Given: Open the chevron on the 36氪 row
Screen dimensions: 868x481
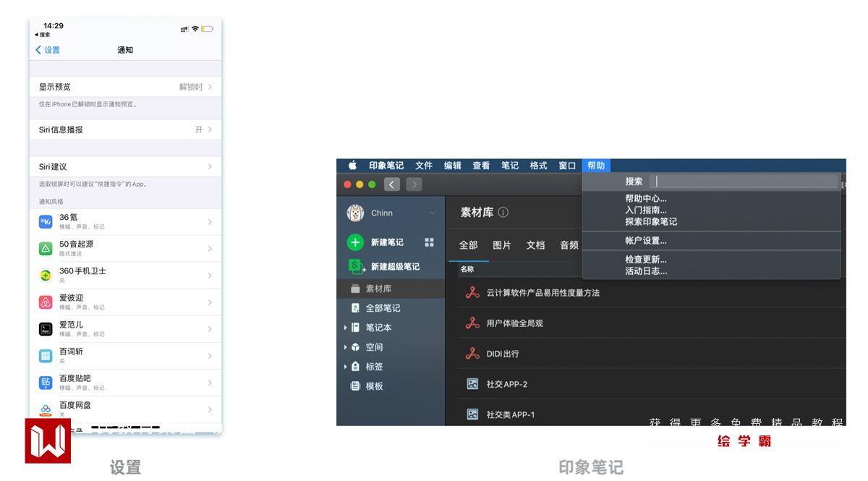Looking at the screenshot, I should click(210, 221).
